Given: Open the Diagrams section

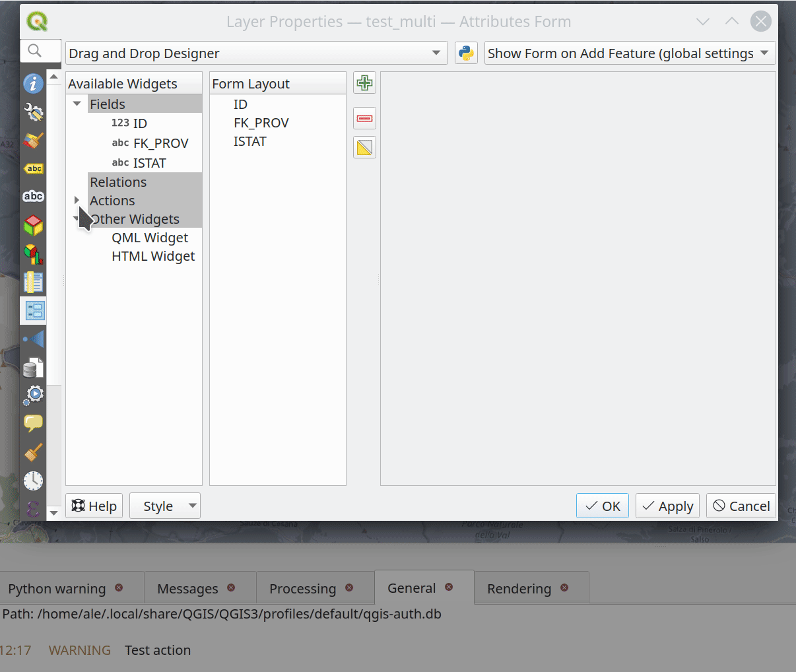Looking at the screenshot, I should (33, 253).
